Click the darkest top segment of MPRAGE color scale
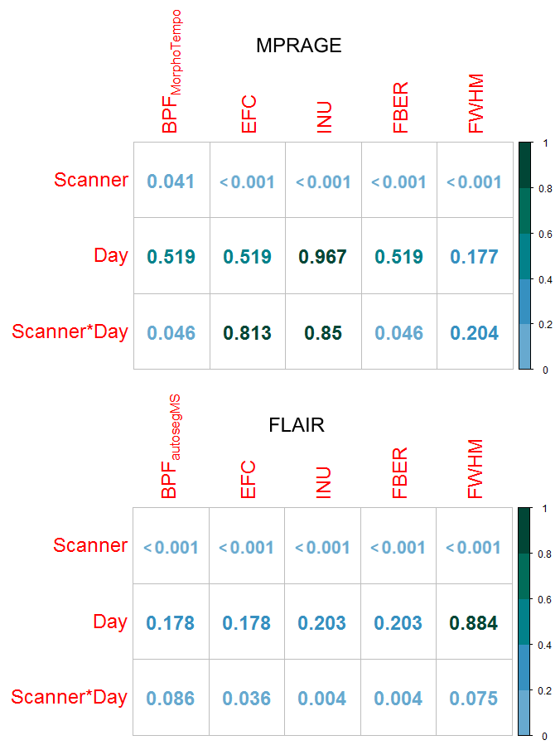Image resolution: width=560 pixels, height=745 pixels. pos(525,165)
